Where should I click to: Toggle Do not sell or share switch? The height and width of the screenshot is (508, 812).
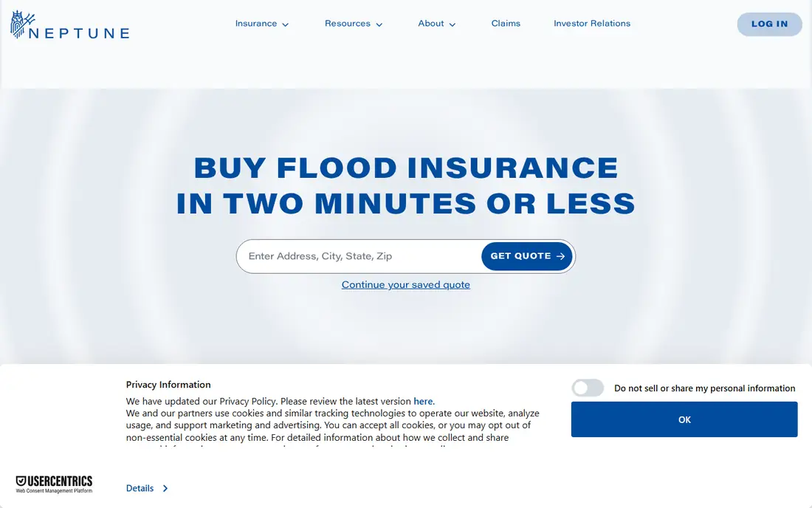point(588,388)
